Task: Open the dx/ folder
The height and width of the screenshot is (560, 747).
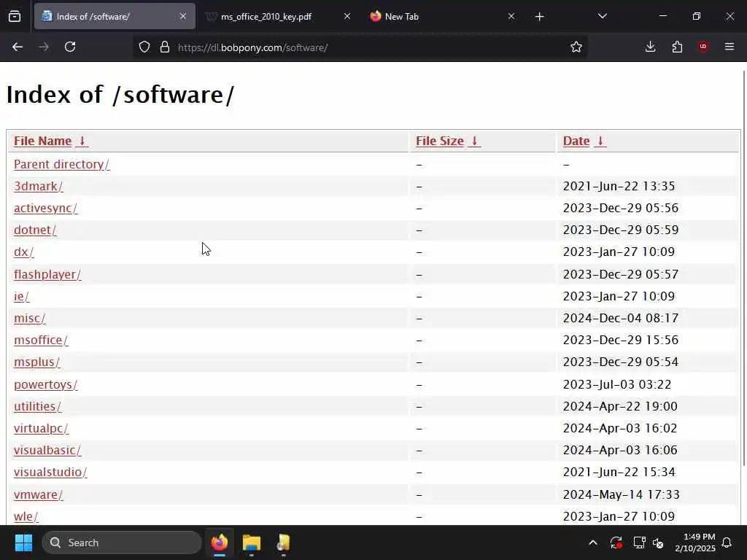Action: [x=24, y=252]
